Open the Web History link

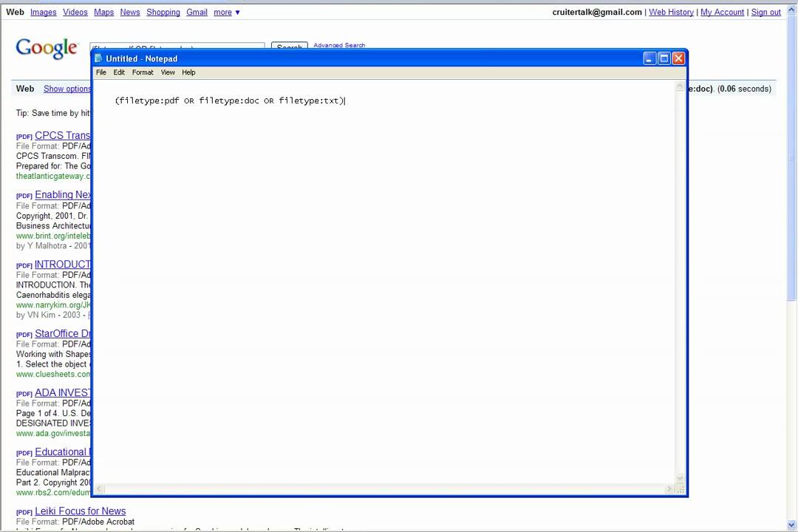[671, 13]
